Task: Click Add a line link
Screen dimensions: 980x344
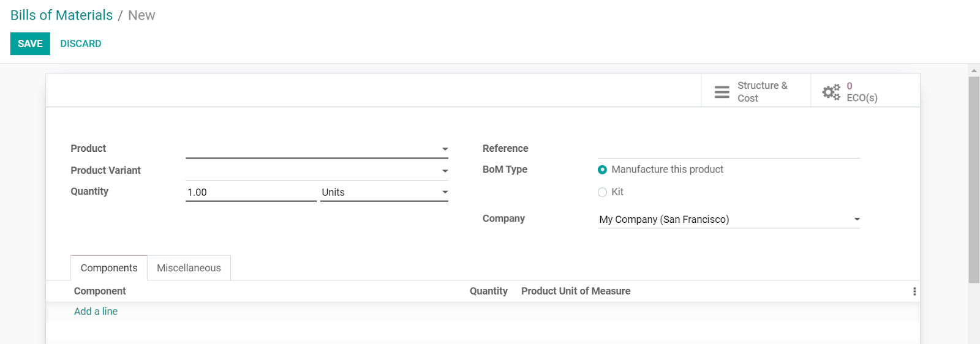Action: coord(96,311)
